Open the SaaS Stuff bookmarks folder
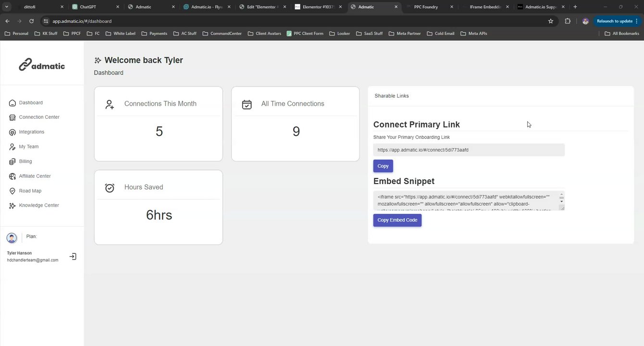This screenshot has width=644, height=346. (369, 34)
